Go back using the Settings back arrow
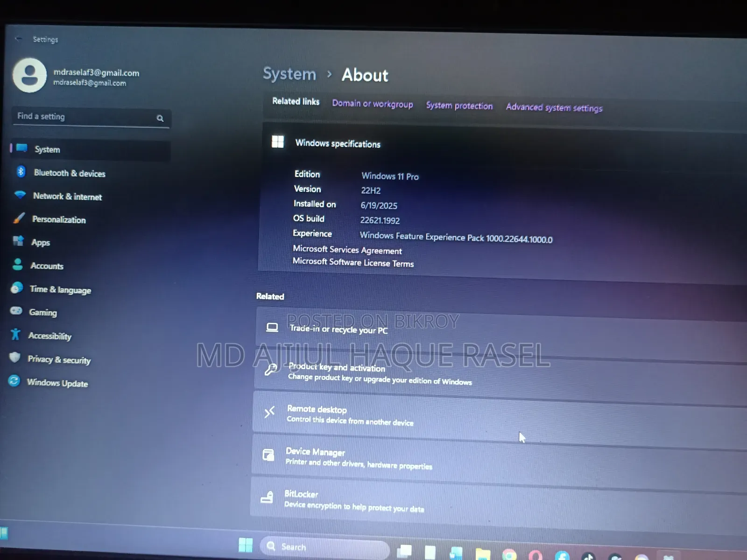Viewport: 747px width, 560px height. point(18,39)
